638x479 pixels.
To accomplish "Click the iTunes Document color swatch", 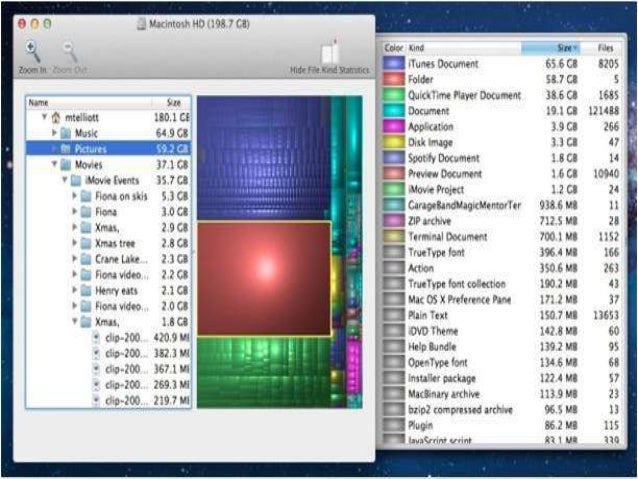I will [x=393, y=64].
